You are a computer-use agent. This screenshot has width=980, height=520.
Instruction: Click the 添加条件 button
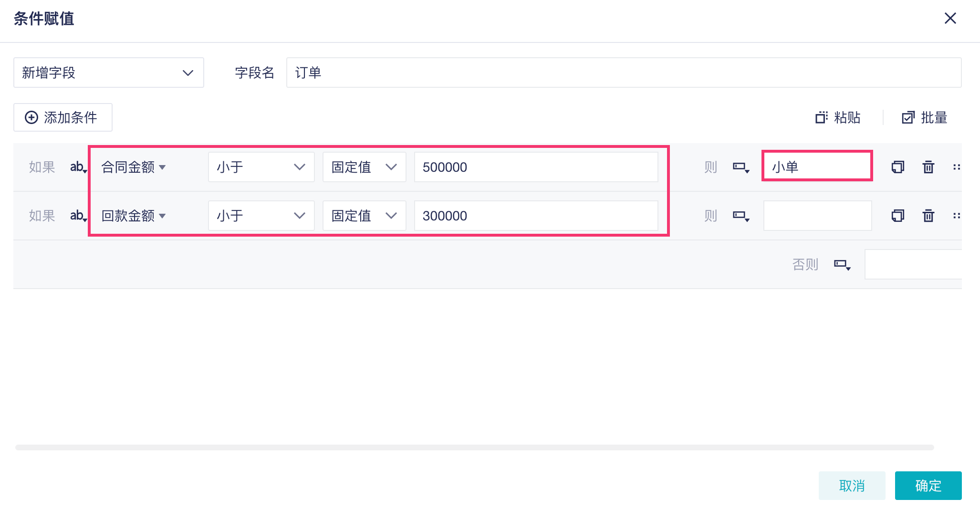[x=63, y=117]
